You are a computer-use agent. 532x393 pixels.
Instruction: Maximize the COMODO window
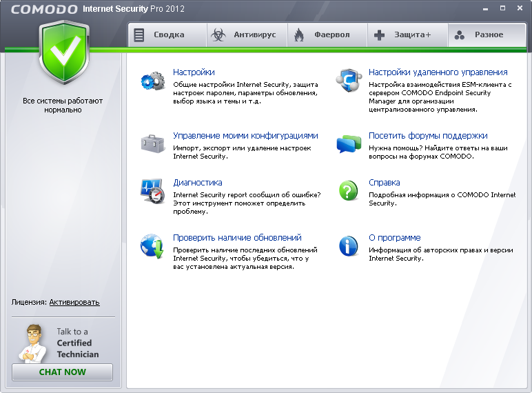pos(503,8)
